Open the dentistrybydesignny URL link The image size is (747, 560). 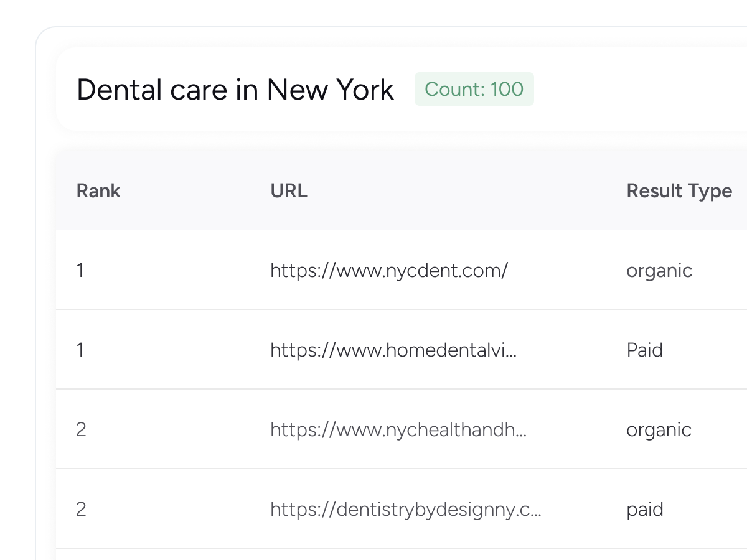click(405, 509)
